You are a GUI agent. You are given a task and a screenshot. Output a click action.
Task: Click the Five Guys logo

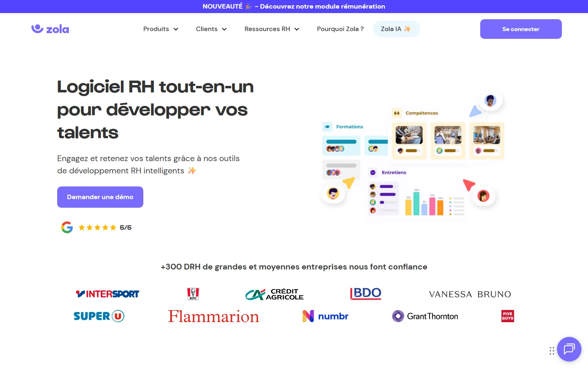coord(508,316)
